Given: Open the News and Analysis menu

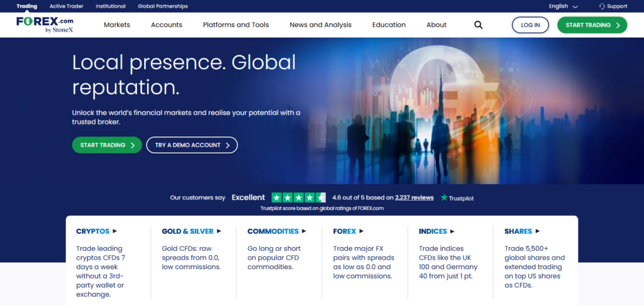Looking at the screenshot, I should (320, 25).
